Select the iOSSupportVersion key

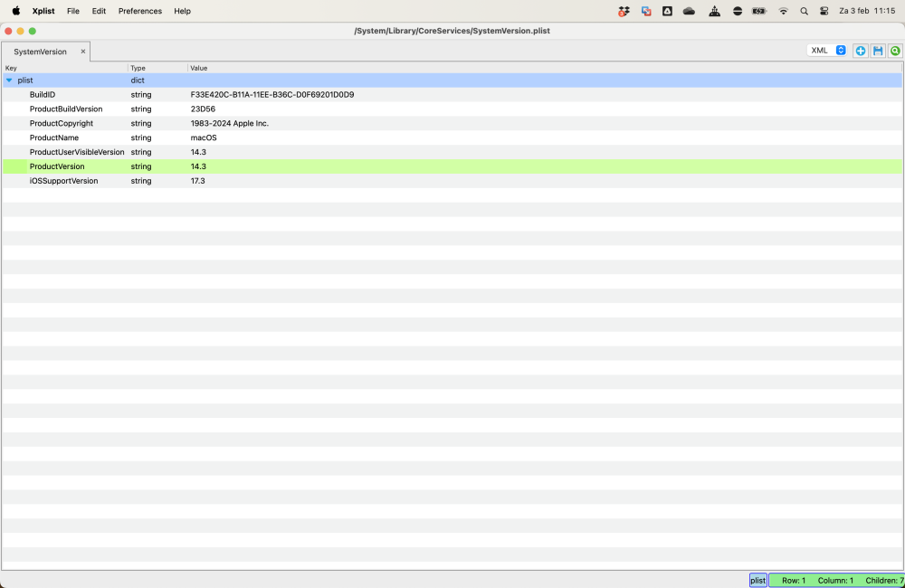63,181
